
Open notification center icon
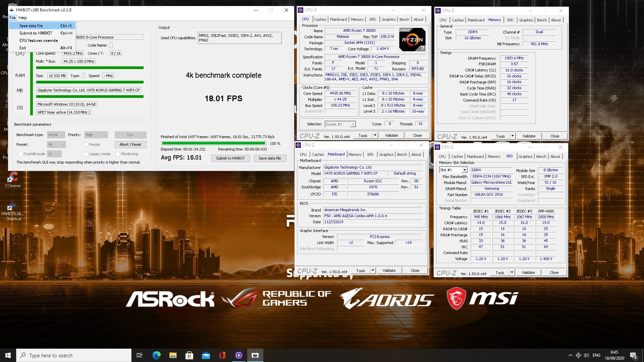point(633,355)
